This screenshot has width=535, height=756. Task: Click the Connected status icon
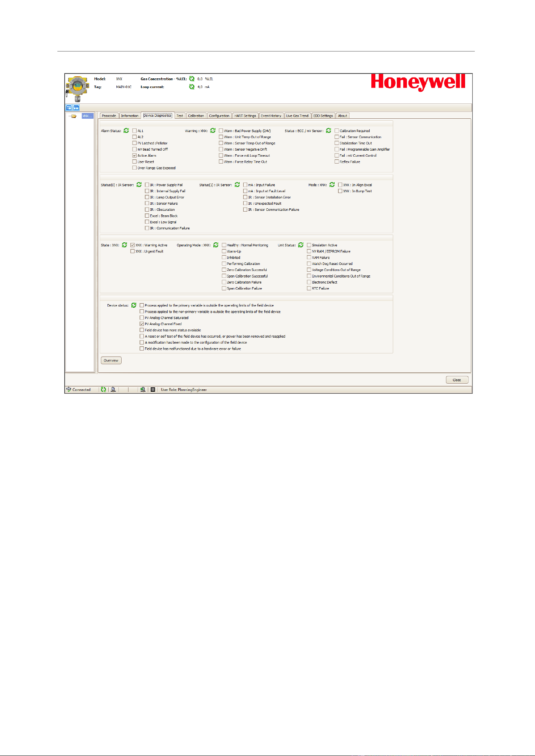tap(69, 390)
